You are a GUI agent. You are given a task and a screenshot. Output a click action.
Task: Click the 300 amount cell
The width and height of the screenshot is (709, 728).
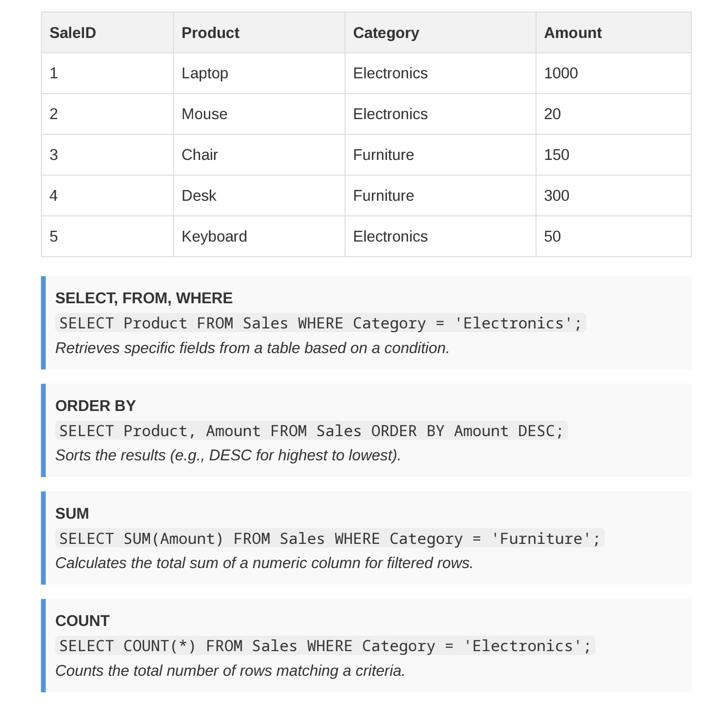tap(613, 196)
